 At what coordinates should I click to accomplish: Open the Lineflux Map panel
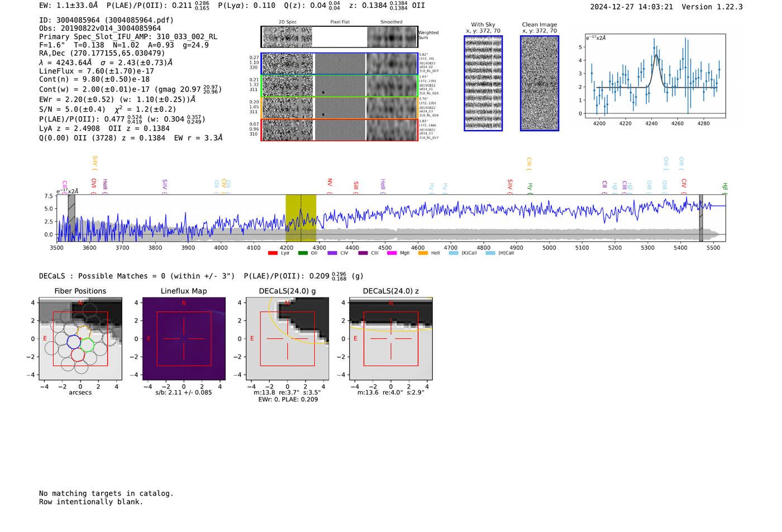tap(184, 339)
